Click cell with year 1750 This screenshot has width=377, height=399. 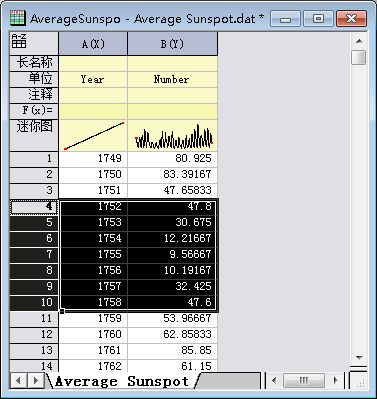coord(93,175)
